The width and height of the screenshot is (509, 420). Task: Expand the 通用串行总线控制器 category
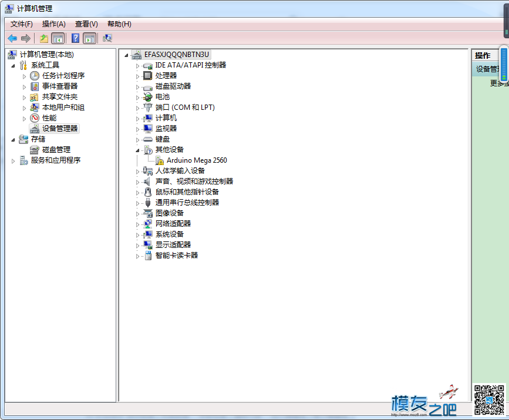137,203
